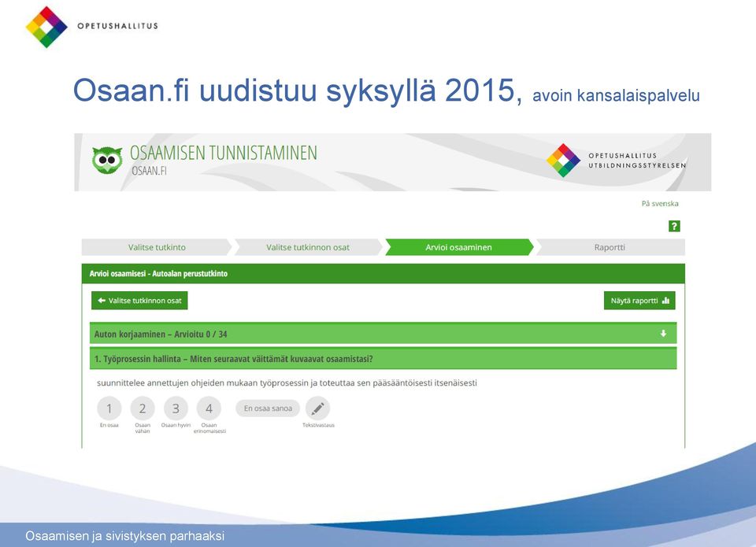Click the green owl logo of Osaan.fi

[x=107, y=160]
